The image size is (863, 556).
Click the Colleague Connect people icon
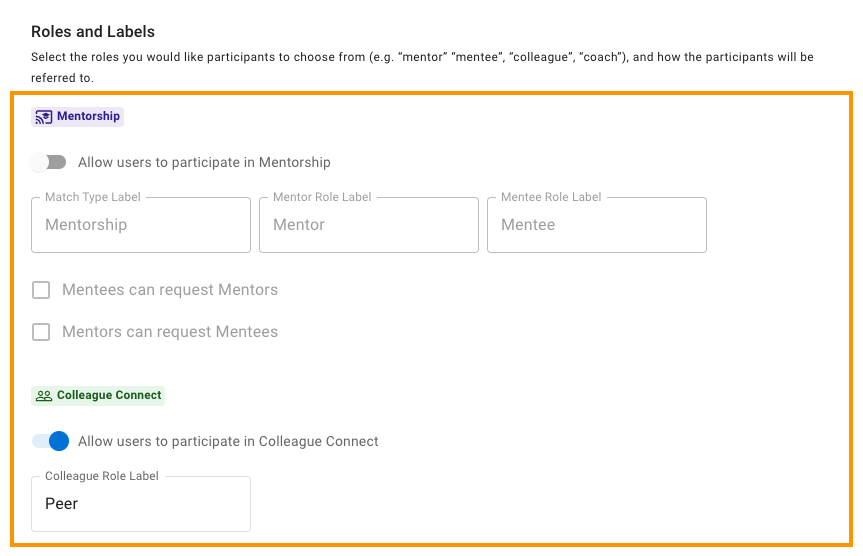click(43, 396)
